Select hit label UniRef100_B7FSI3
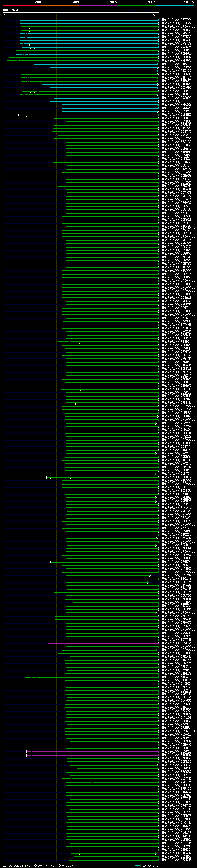Image resolution: width=197 pixels, height=868 pixels. tap(176, 789)
